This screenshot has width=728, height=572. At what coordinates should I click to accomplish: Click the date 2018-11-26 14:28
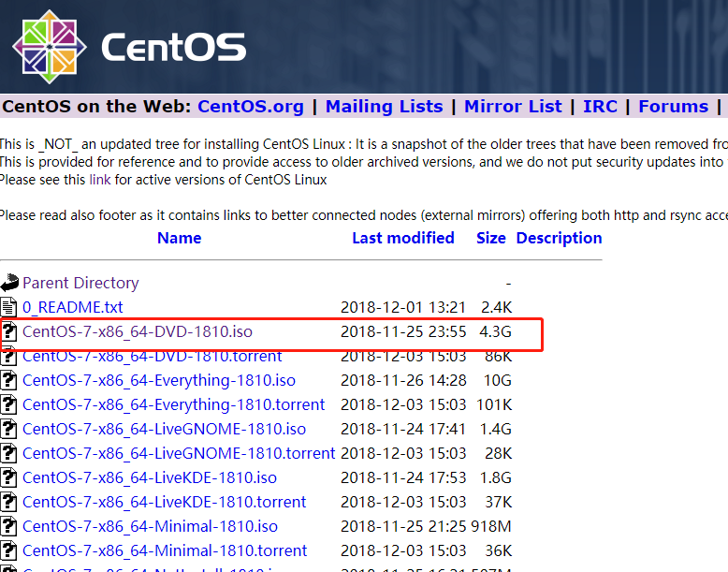(x=403, y=380)
